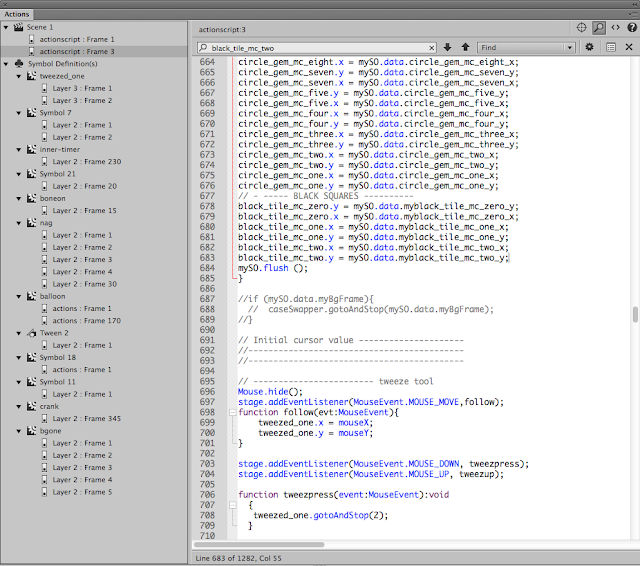The height and width of the screenshot is (566, 640).
Task: Click the Tween 2 graphic symbol icon
Action: point(31,333)
